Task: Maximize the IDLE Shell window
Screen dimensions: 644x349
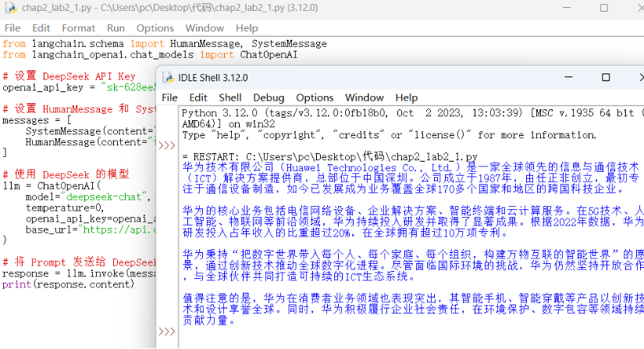Action: coord(606,77)
